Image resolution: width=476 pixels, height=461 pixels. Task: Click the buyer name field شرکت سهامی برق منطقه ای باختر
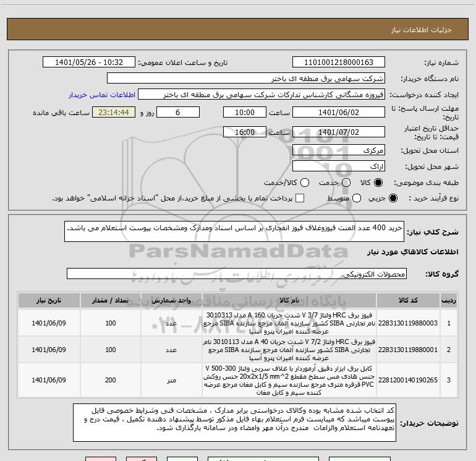click(x=246, y=79)
